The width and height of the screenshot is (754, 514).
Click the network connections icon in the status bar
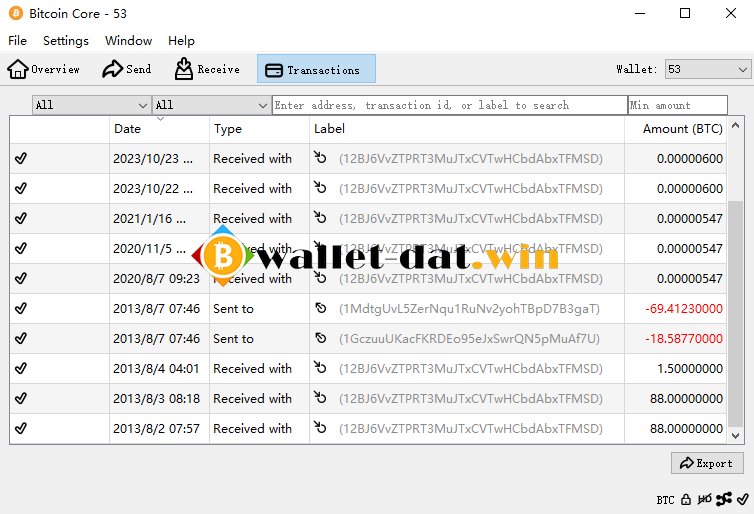724,500
